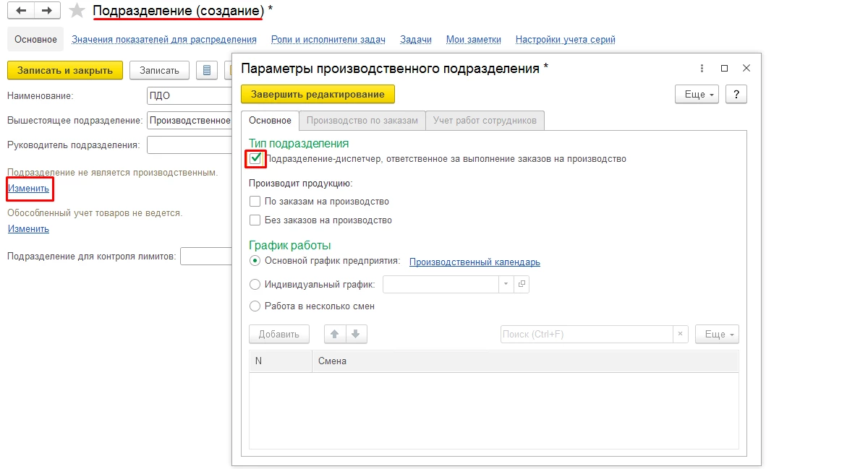The image size is (868, 469).
Task: Open the Производственный календарь link
Action: pyautogui.click(x=475, y=262)
